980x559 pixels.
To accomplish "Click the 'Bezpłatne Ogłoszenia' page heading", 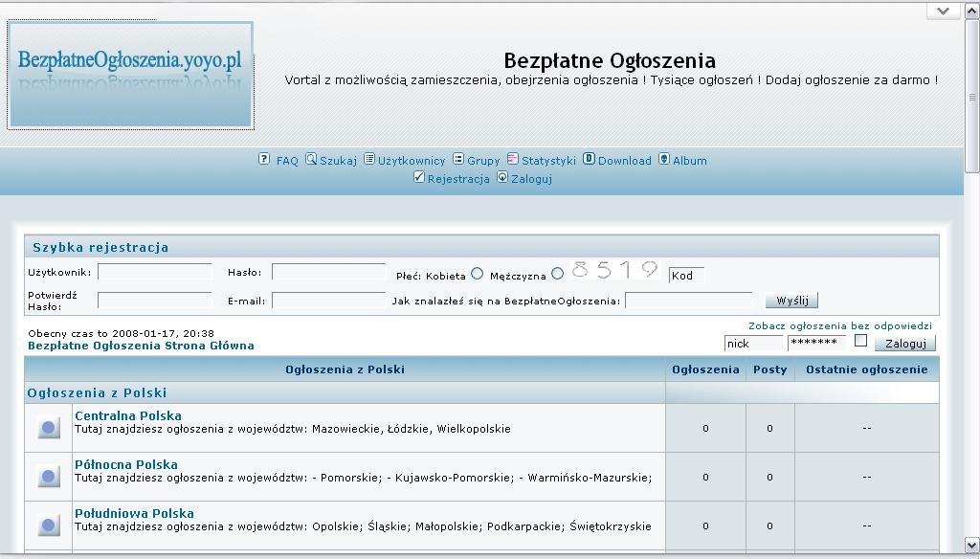I will [x=610, y=60].
